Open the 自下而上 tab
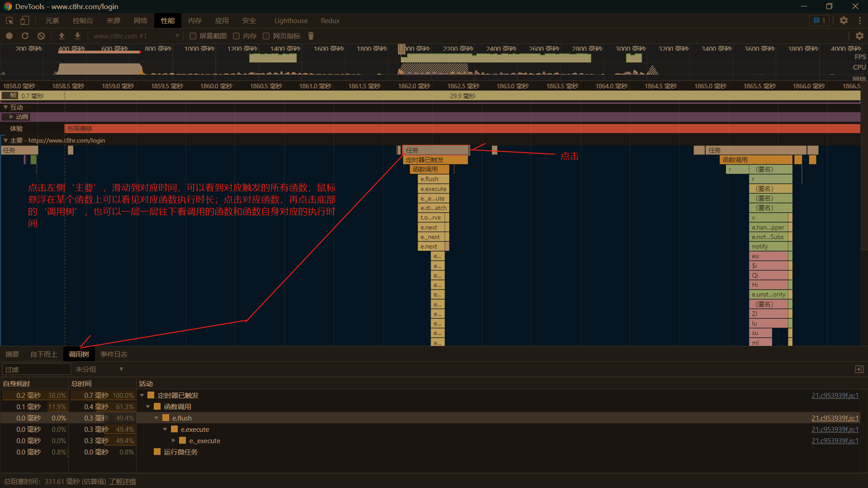Screen dimensions: 868x488 pos(44,354)
